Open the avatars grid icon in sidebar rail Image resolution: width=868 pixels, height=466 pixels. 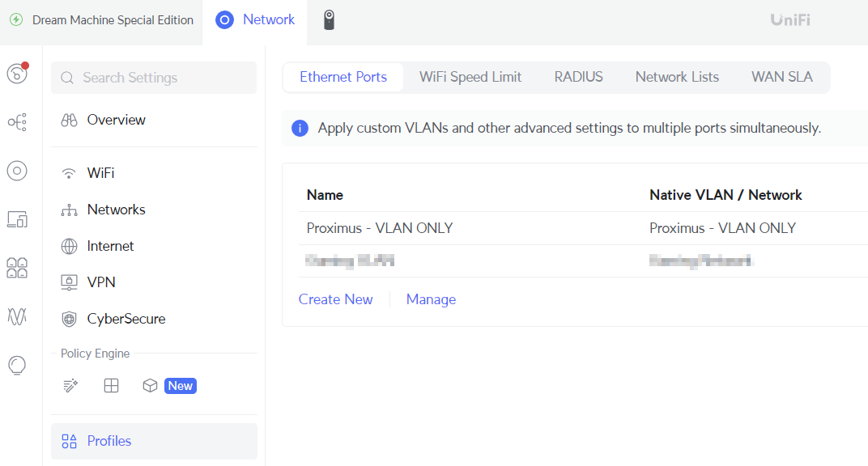pyautogui.click(x=16, y=268)
